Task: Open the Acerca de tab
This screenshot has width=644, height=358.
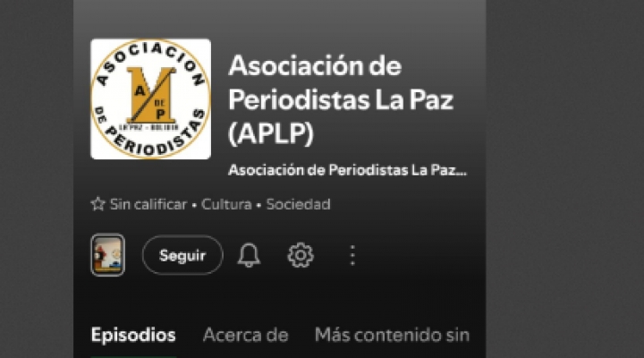Action: tap(246, 335)
